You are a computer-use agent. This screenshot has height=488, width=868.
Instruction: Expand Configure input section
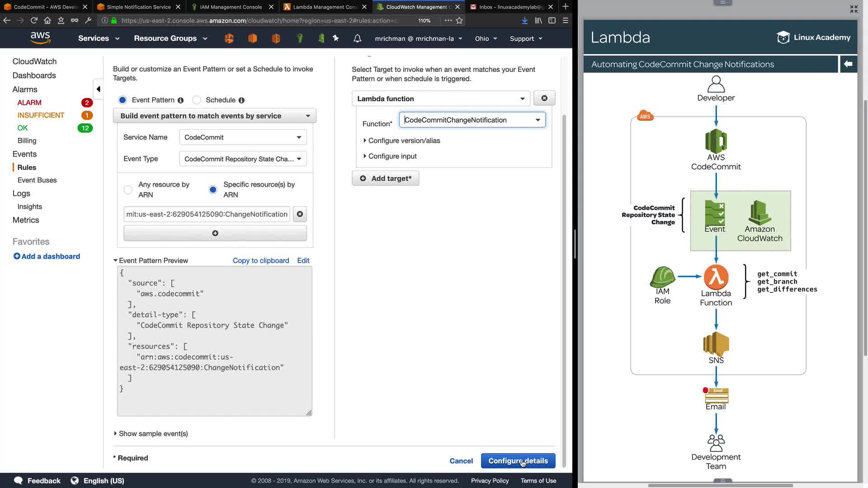pyautogui.click(x=392, y=156)
